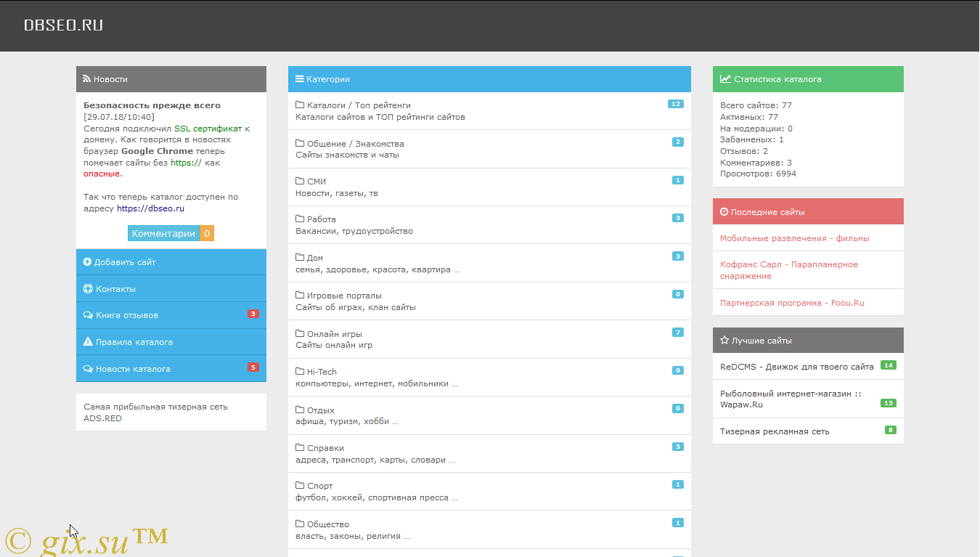
Task: Click the lifebuoy icon beside Контакты
Action: click(88, 289)
